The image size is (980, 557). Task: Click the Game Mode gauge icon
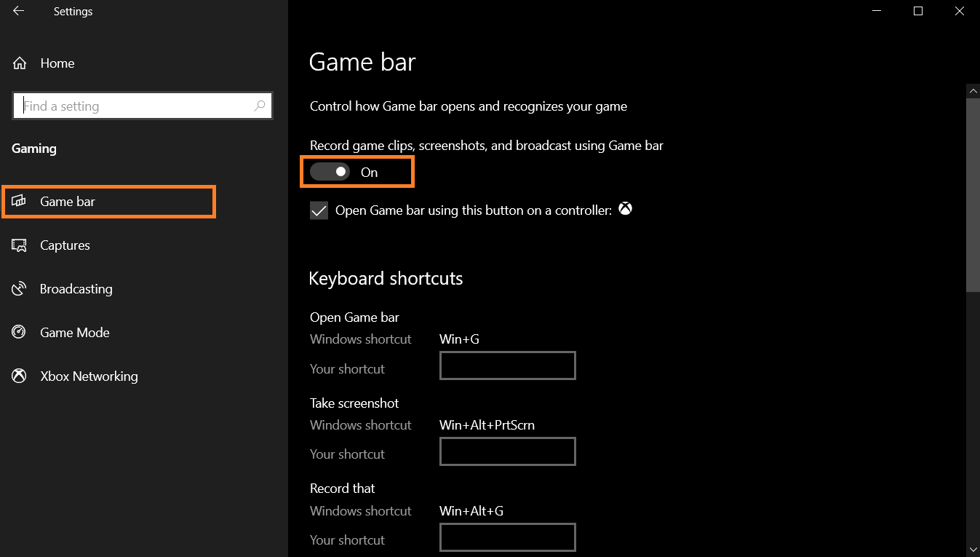coord(19,333)
